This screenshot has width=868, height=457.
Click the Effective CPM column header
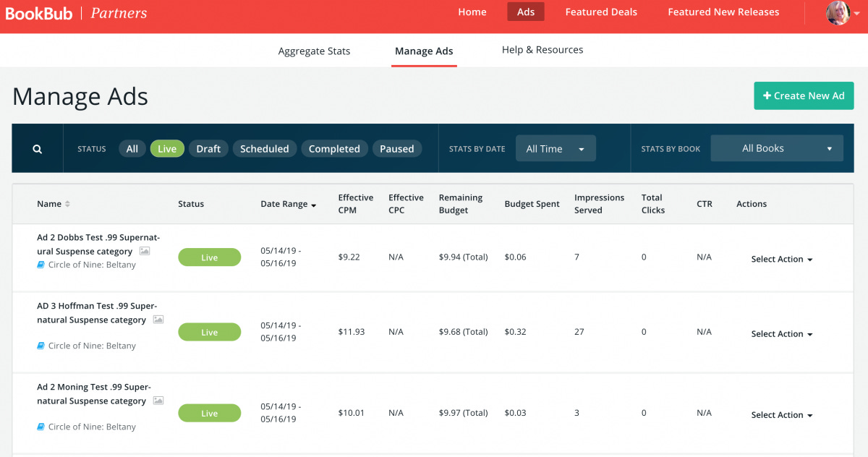356,204
